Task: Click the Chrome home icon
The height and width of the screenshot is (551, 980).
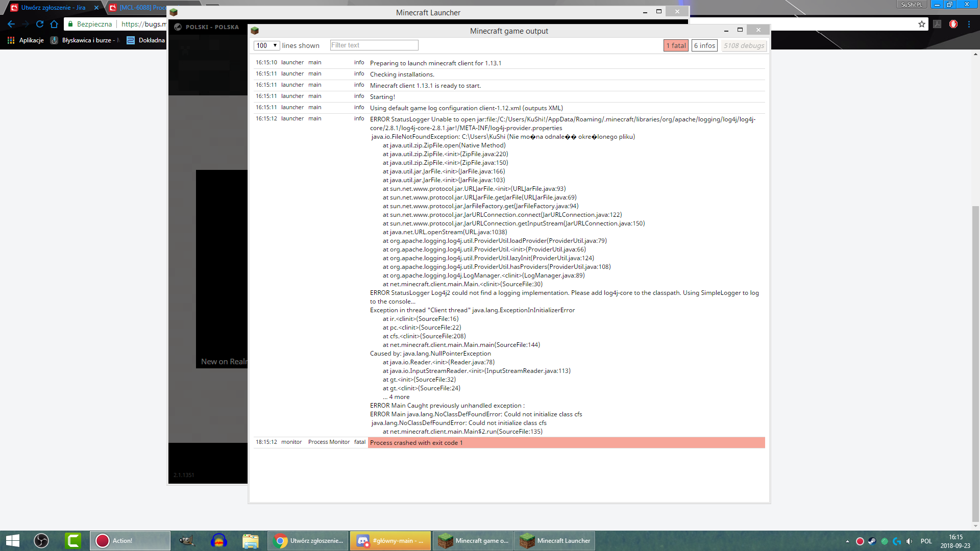Action: pos(54,24)
